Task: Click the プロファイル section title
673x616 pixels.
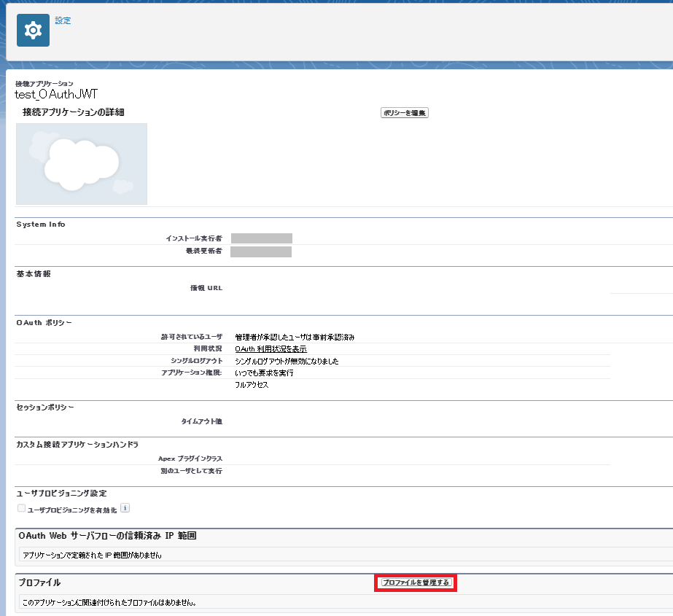Action: [x=39, y=582]
